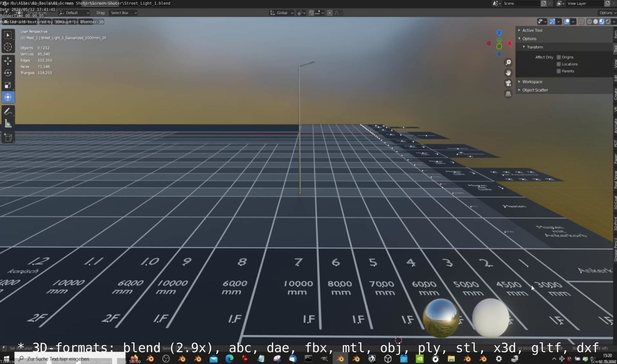
Task: Open the viewport shading options arrow
Action: [614, 22]
